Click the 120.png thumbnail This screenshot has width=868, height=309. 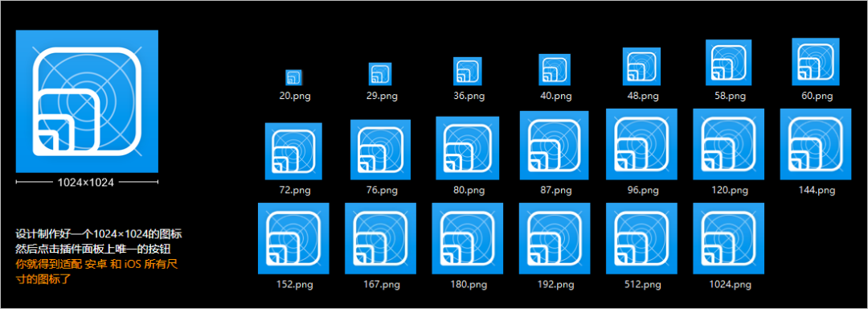click(728, 145)
